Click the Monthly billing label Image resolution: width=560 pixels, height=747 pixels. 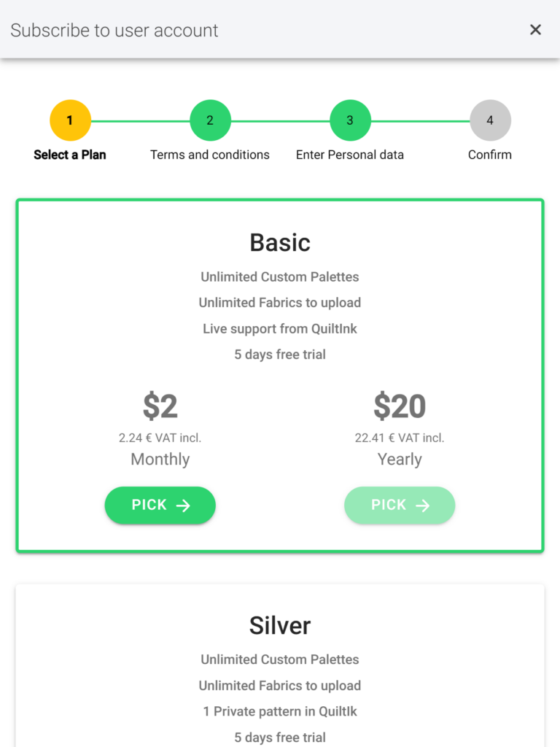coord(160,460)
